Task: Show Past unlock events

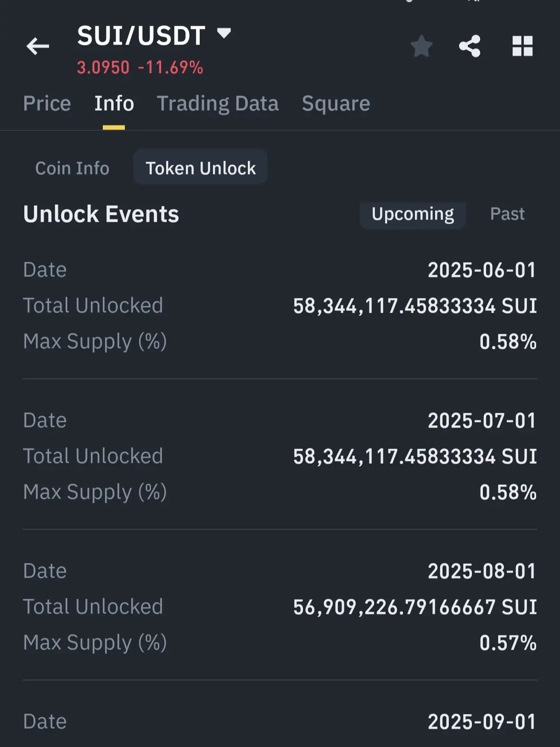Action: pos(507,214)
